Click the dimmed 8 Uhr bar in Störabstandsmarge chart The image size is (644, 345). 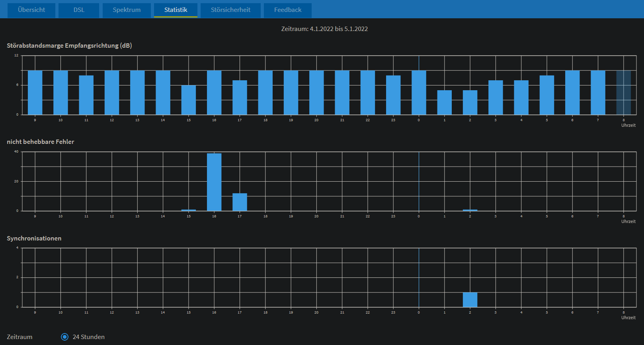coord(624,93)
